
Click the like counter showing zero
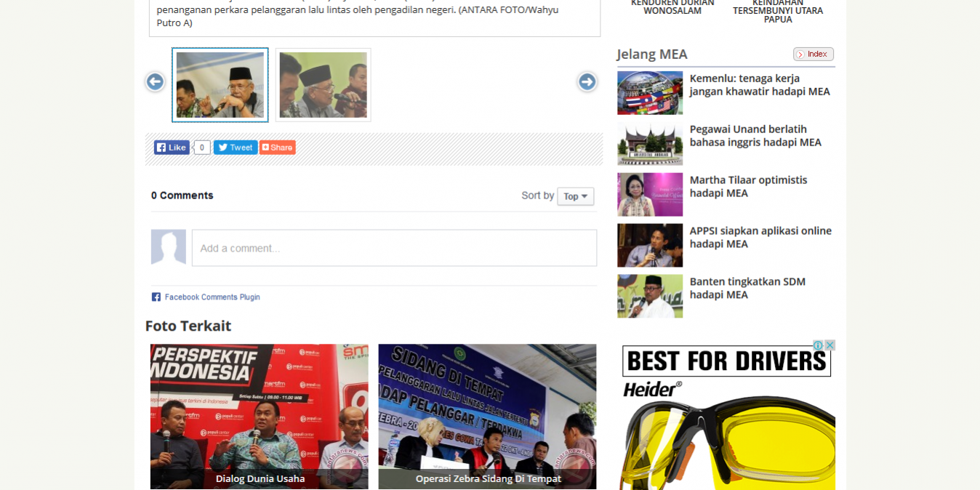(201, 147)
